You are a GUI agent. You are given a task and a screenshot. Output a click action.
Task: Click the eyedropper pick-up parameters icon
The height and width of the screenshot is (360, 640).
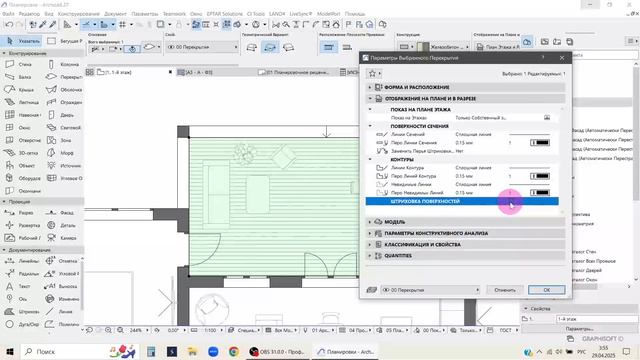pyautogui.click(x=42, y=24)
